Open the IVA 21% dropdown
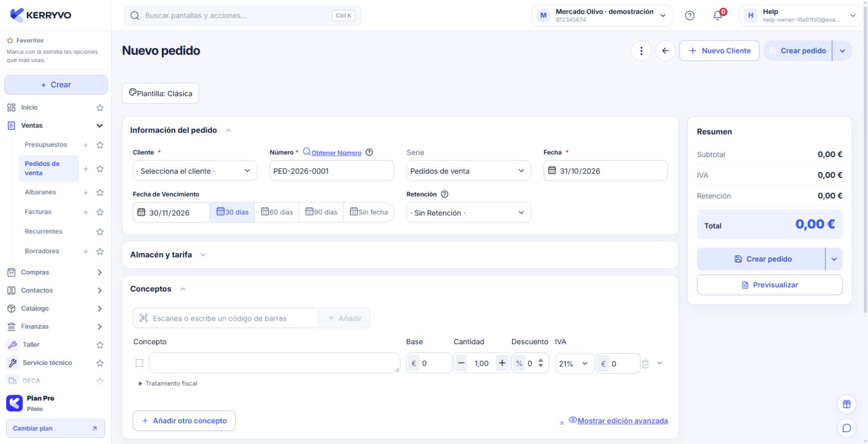Image resolution: width=868 pixels, height=444 pixels. pos(574,363)
